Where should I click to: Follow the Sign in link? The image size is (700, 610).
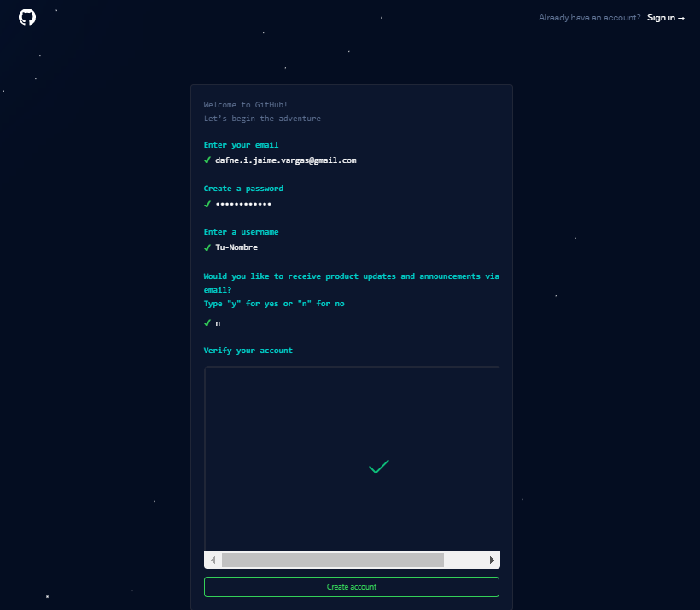[665, 17]
